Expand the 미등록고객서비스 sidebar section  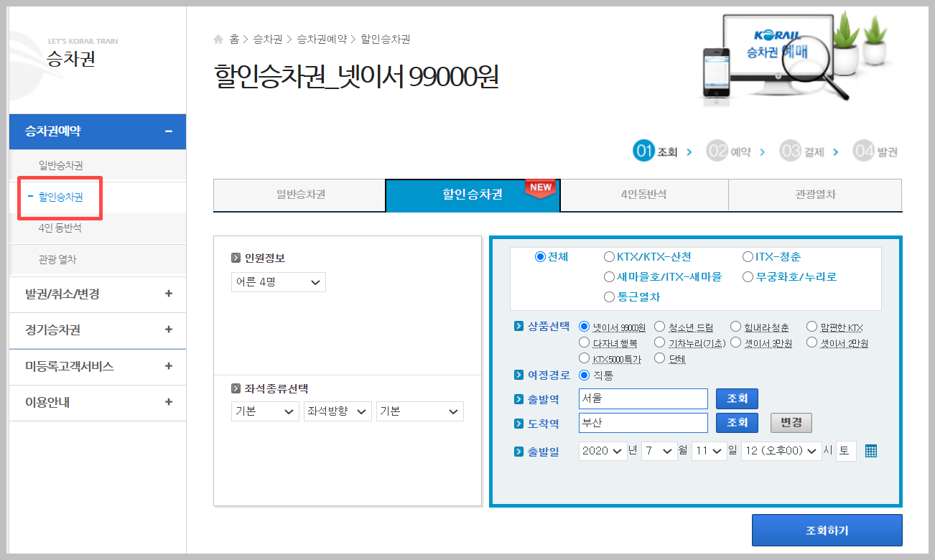point(169,365)
